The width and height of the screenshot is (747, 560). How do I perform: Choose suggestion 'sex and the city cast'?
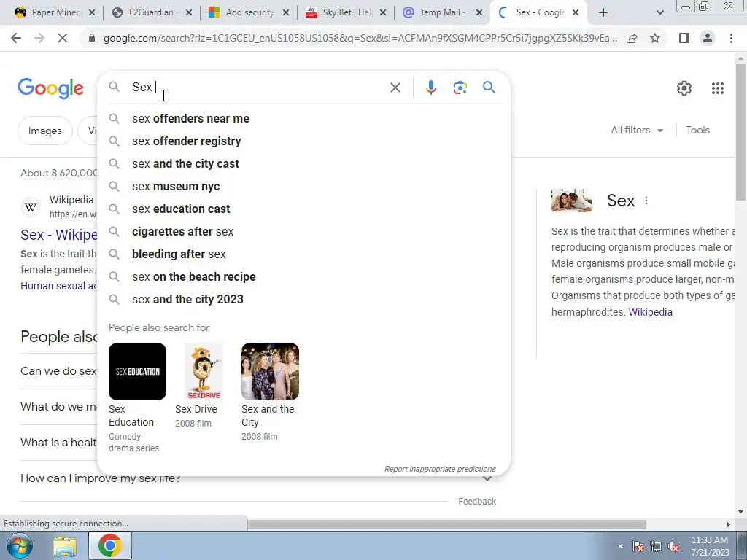[304, 164]
